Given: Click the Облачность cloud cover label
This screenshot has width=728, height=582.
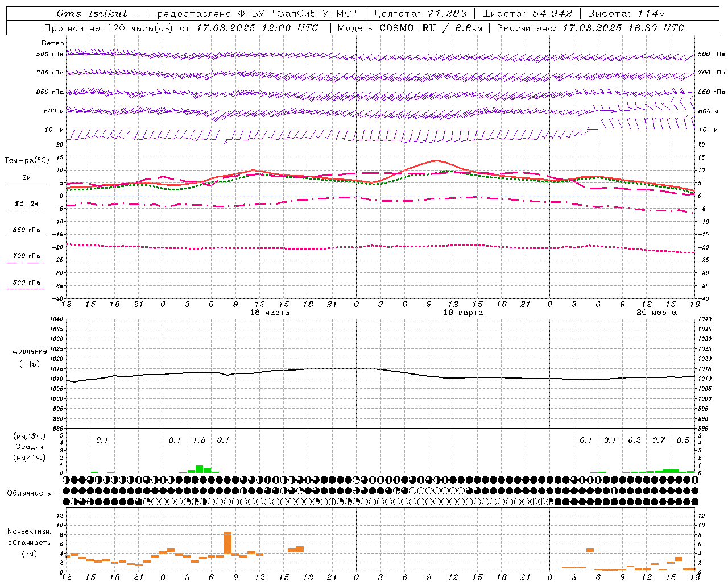Looking at the screenshot, I should pyautogui.click(x=29, y=493).
